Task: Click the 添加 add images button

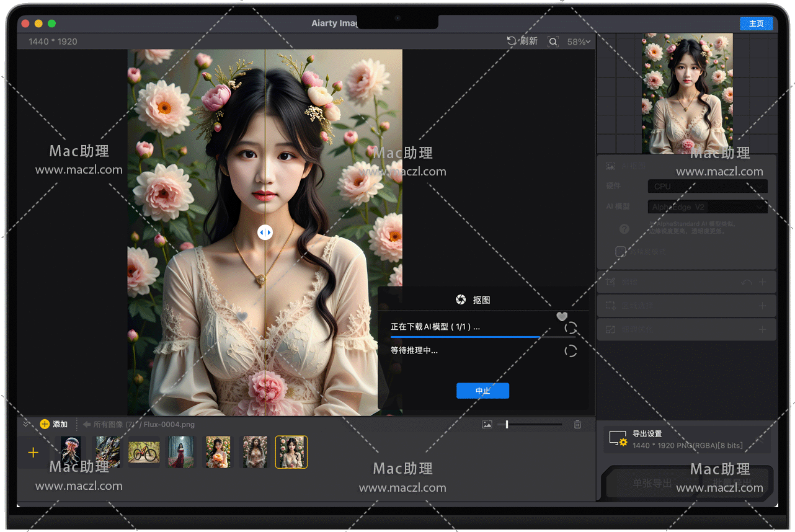Action: point(54,424)
